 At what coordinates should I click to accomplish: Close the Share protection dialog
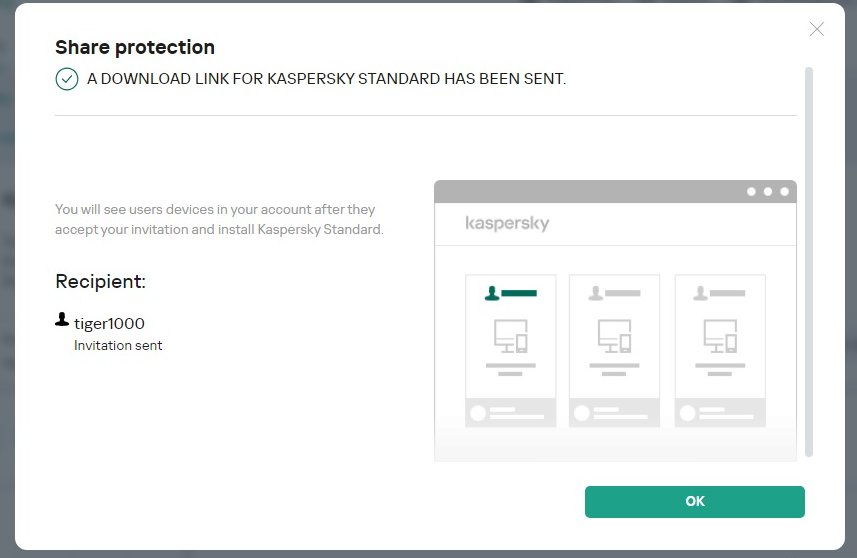tap(817, 29)
